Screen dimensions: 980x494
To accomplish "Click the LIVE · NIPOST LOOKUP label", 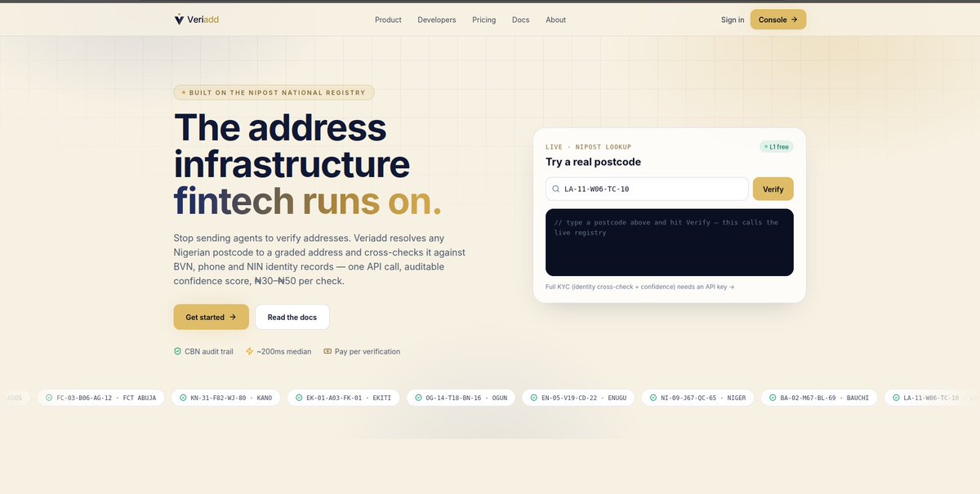I will pos(588,147).
